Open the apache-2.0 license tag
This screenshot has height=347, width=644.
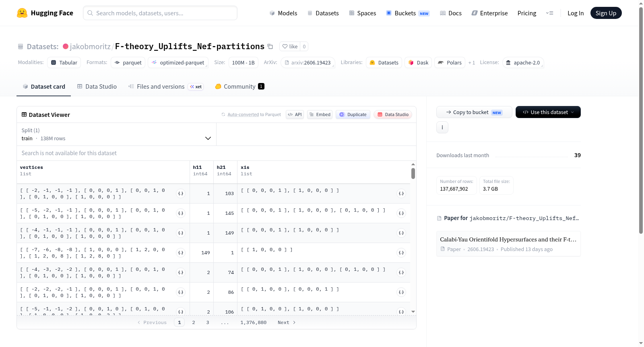coord(523,62)
